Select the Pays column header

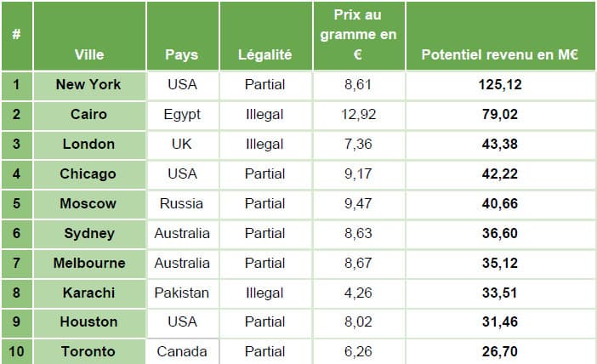click(182, 54)
